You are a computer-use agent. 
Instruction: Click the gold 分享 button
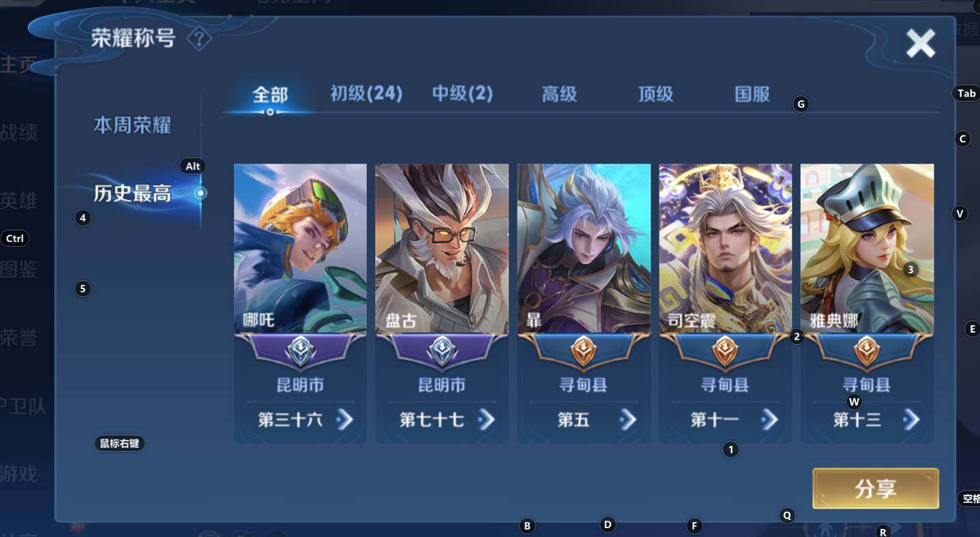pos(876,488)
